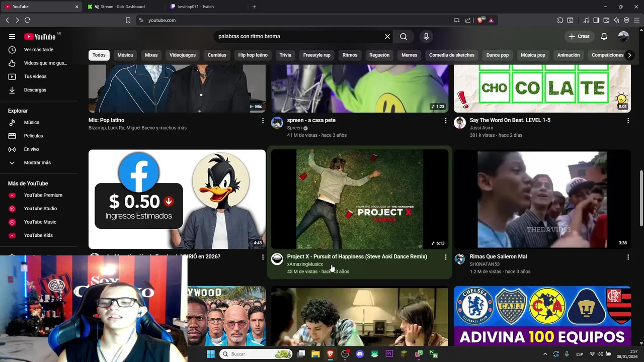Select the Música filter chip
The width and height of the screenshot is (644, 362).
[x=125, y=55]
